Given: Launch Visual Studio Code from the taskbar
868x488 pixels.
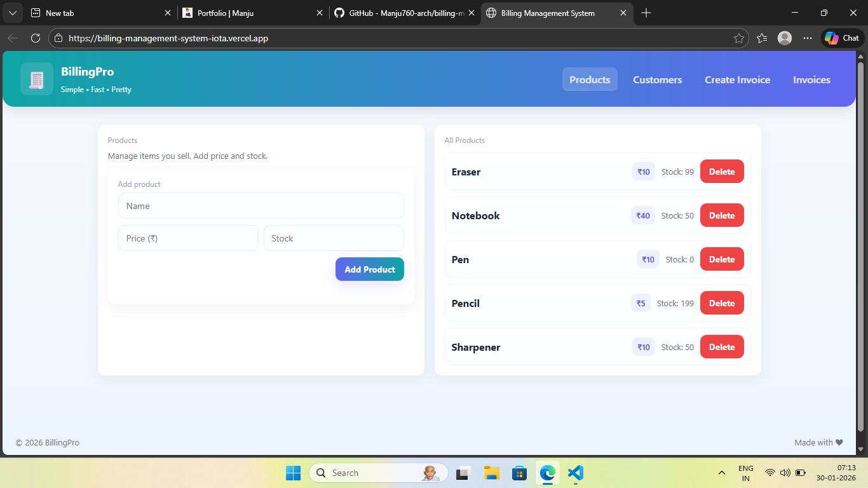Looking at the screenshot, I should (575, 473).
